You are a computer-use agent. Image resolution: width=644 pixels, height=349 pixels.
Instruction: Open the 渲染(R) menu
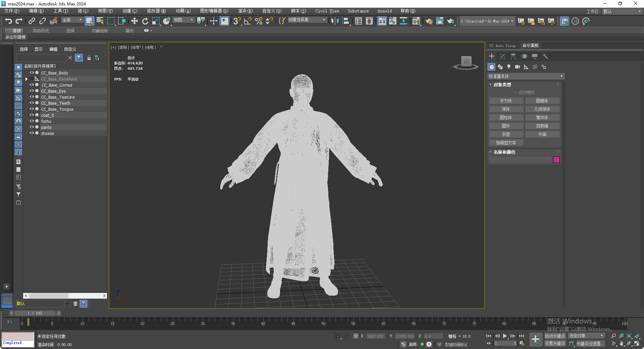coord(245,11)
